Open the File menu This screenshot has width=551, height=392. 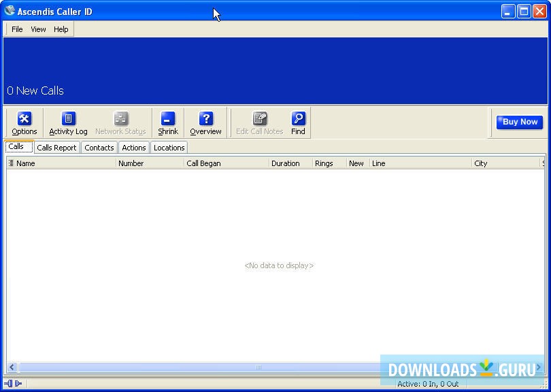[x=17, y=29]
